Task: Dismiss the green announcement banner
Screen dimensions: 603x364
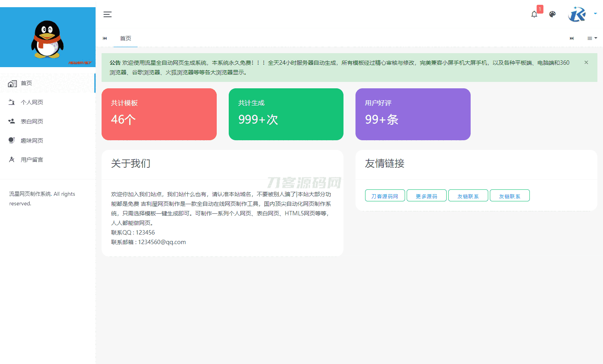Action: coord(586,62)
